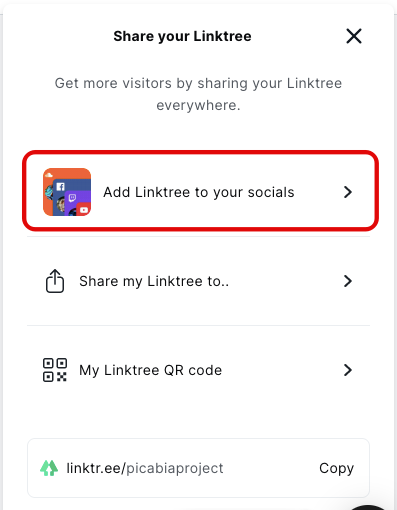Click the Get more visitors description text
This screenshot has width=397, height=510.
point(198,94)
